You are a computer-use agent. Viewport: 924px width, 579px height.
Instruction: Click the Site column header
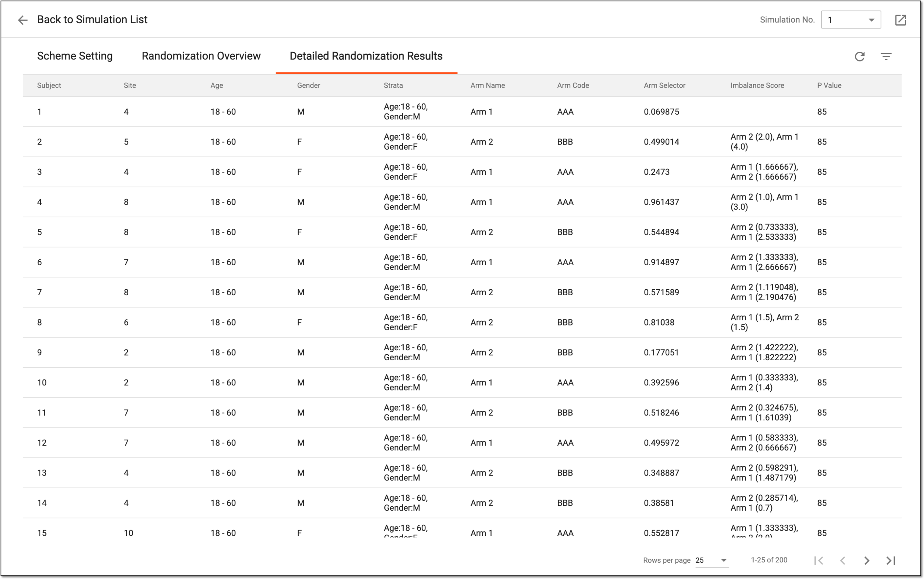(x=130, y=85)
